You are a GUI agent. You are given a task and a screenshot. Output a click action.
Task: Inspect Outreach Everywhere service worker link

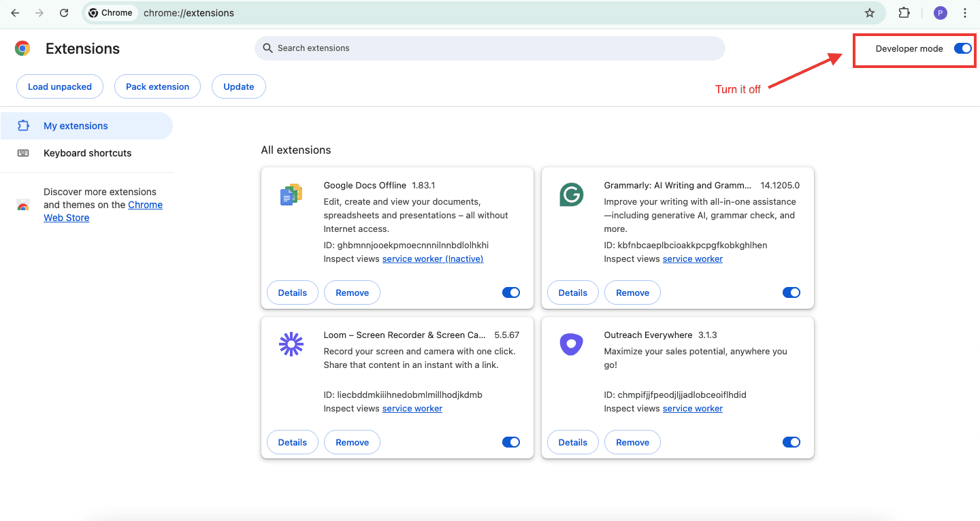click(693, 409)
